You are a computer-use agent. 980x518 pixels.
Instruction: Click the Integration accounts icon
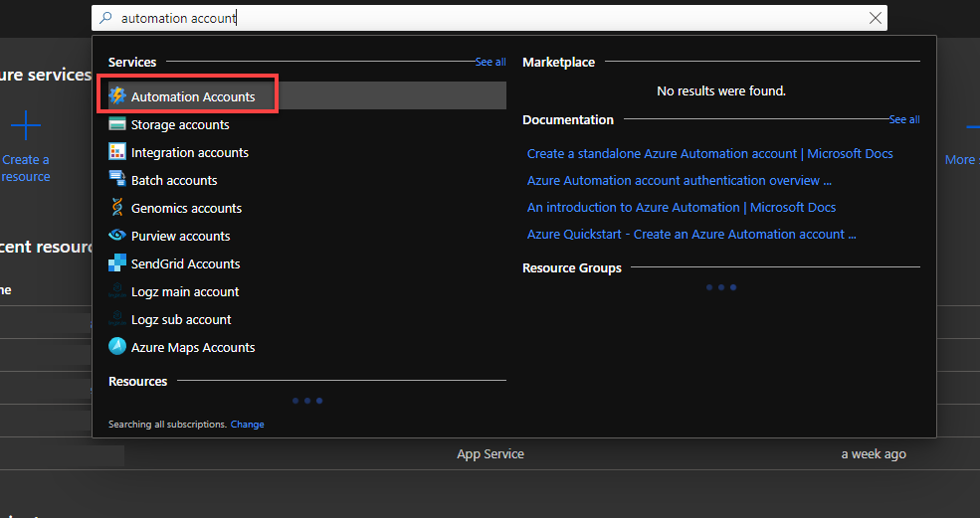pyautogui.click(x=116, y=152)
